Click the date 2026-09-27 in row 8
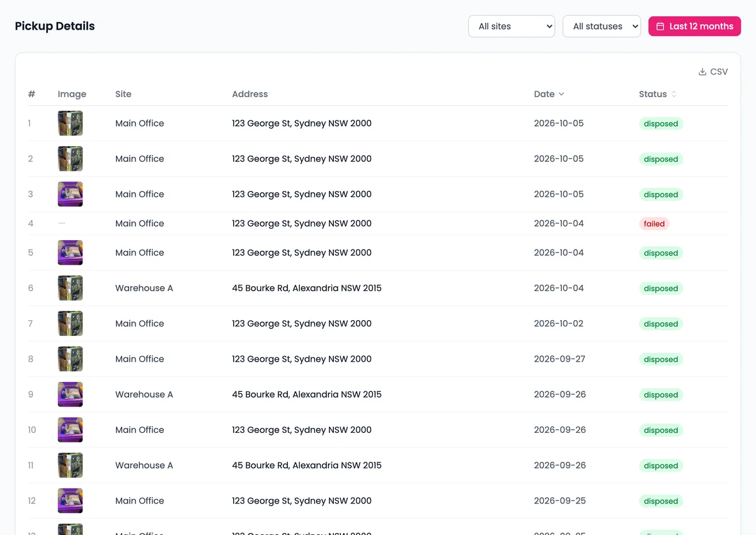 559,359
